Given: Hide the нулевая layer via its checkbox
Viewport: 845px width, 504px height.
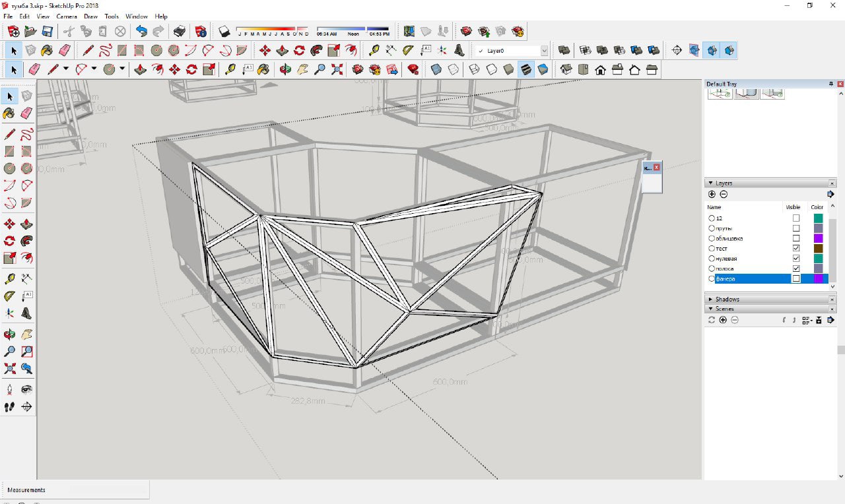Looking at the screenshot, I should [x=796, y=259].
